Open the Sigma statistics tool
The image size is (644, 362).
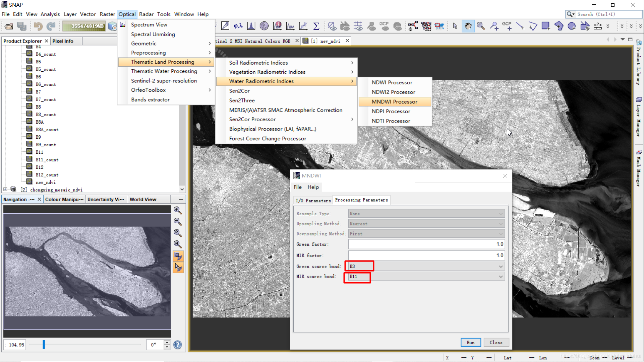point(316,26)
